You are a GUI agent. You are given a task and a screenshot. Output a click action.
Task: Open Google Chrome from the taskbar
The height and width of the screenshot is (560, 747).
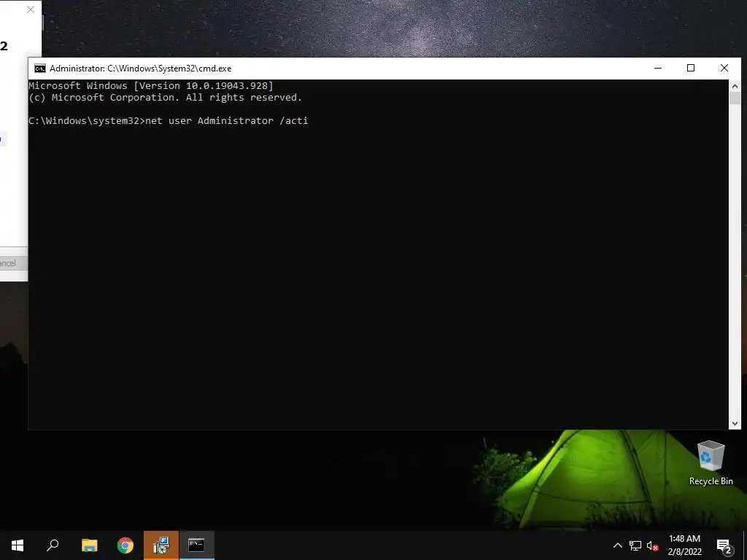tap(125, 545)
